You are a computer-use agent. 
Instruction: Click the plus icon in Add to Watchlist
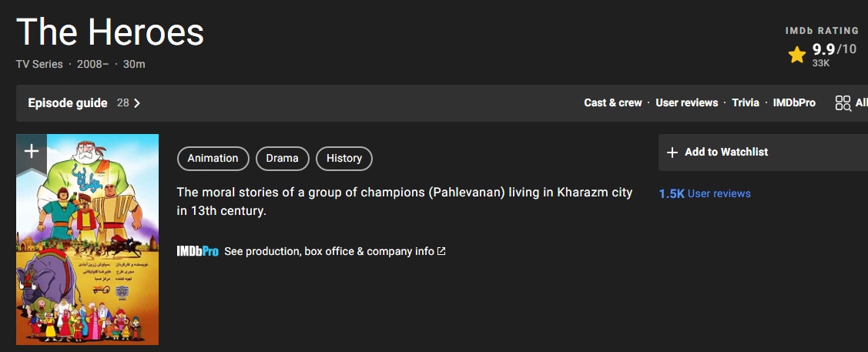pyautogui.click(x=672, y=153)
